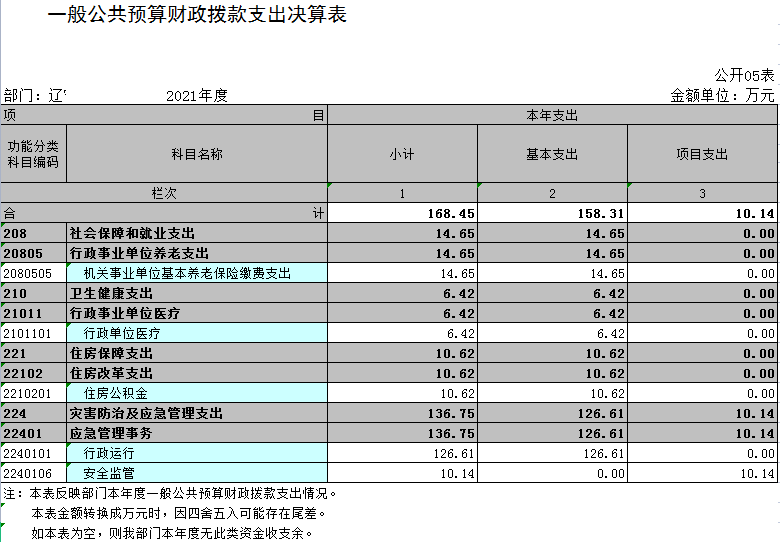Click 住房改革支出 cell
Image resolution: width=780 pixels, height=542 pixels.
coord(197,373)
